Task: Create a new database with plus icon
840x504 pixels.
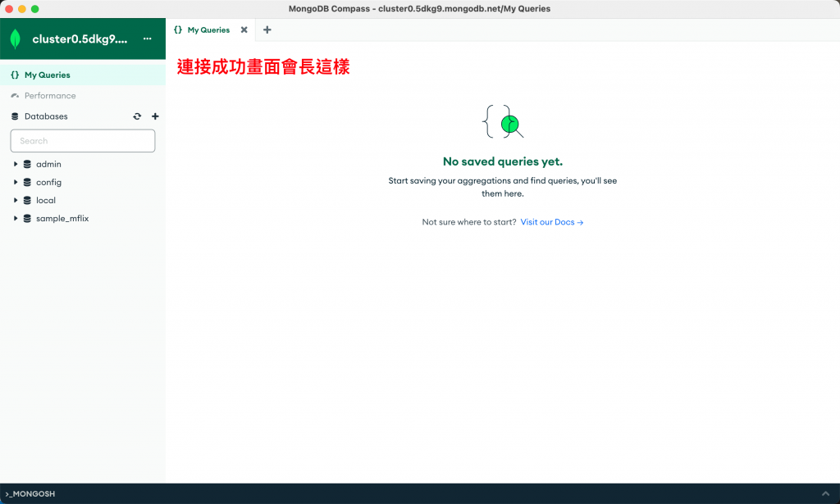Action: [x=155, y=116]
